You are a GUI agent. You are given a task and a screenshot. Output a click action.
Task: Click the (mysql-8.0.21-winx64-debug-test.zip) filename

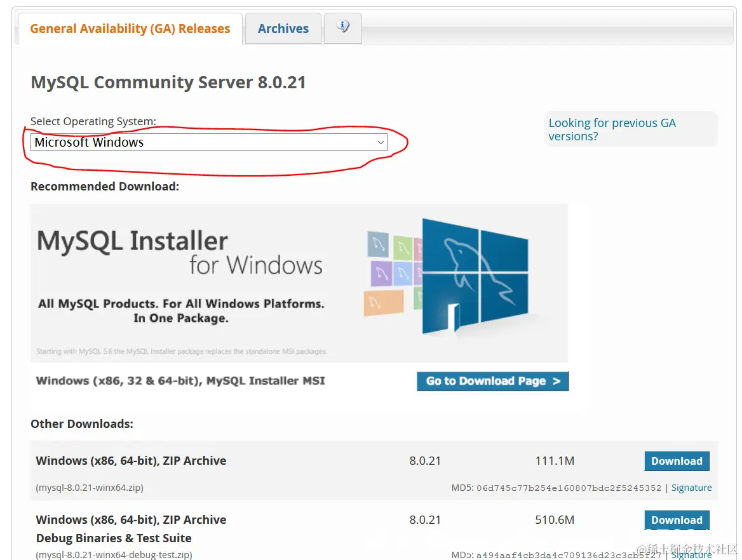click(114, 555)
